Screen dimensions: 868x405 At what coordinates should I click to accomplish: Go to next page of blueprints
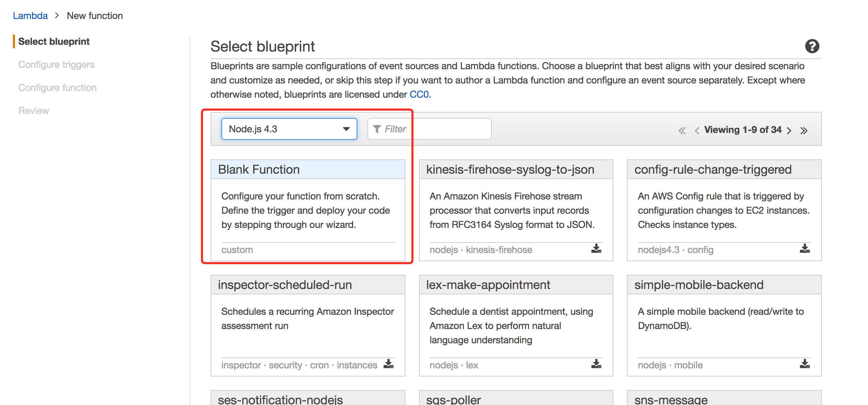[x=789, y=131]
